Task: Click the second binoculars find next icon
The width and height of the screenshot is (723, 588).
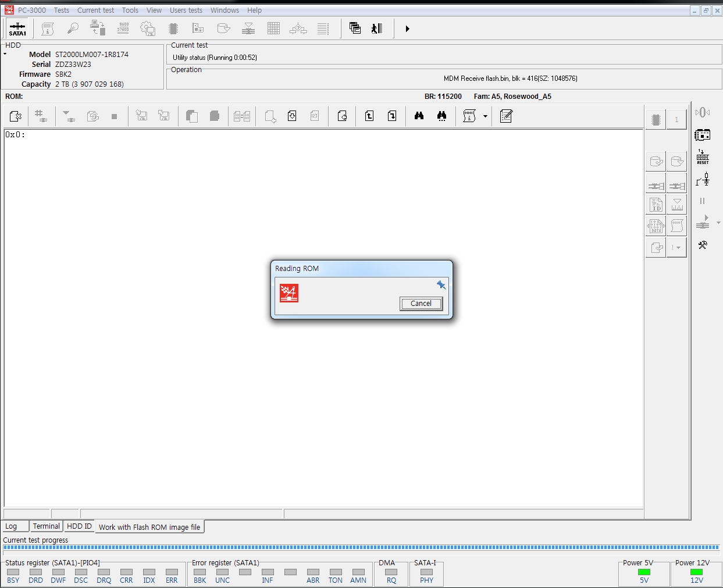Action: pos(441,116)
